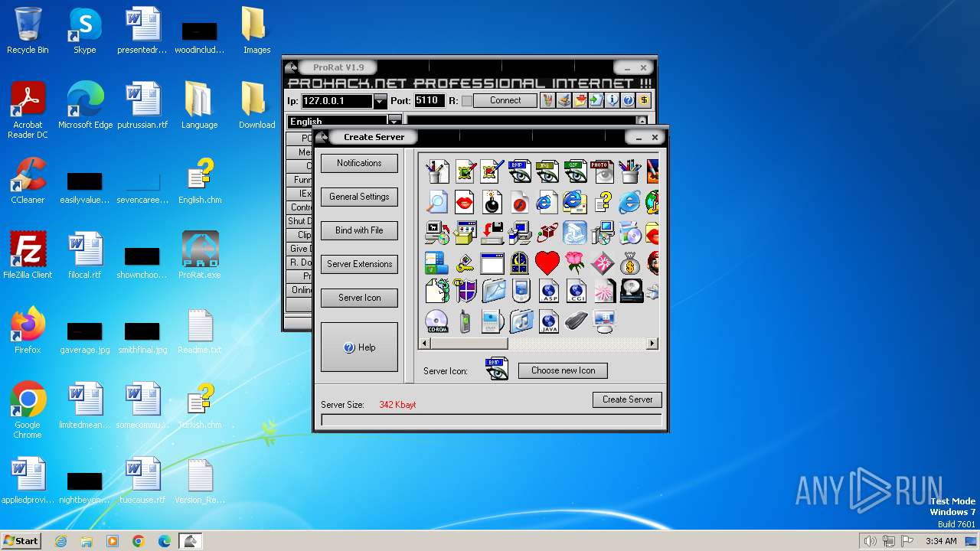The width and height of the screenshot is (980, 551).
Task: Choose the blank window frame icon
Action: (x=492, y=262)
